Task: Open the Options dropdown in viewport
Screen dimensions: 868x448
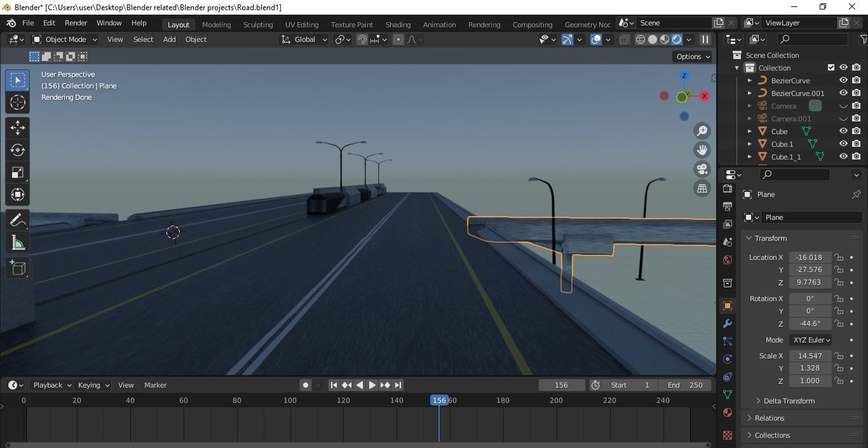Action: 693,57
